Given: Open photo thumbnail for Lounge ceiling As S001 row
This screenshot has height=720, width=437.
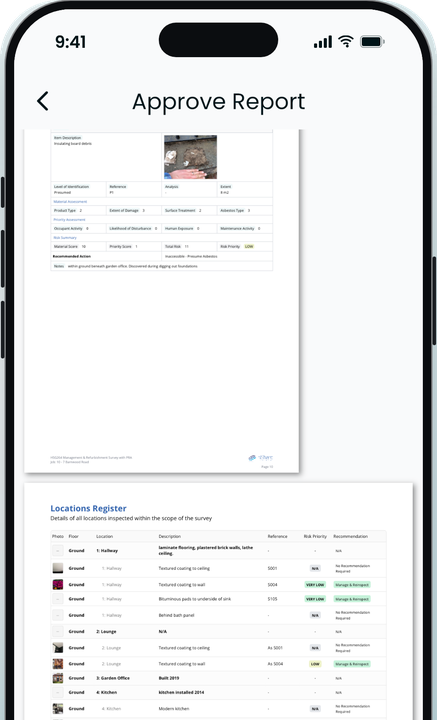Looking at the screenshot, I should tap(57, 648).
